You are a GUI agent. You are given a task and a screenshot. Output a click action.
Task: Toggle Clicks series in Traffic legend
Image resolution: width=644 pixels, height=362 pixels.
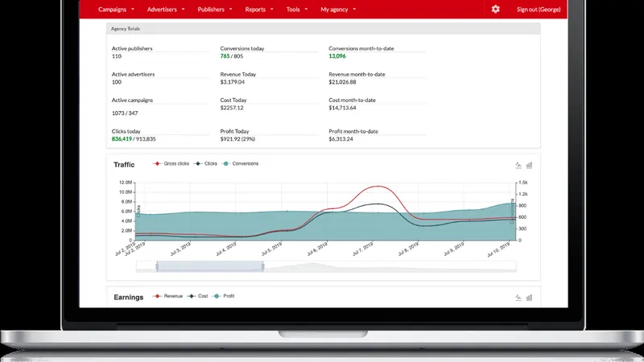click(205, 163)
